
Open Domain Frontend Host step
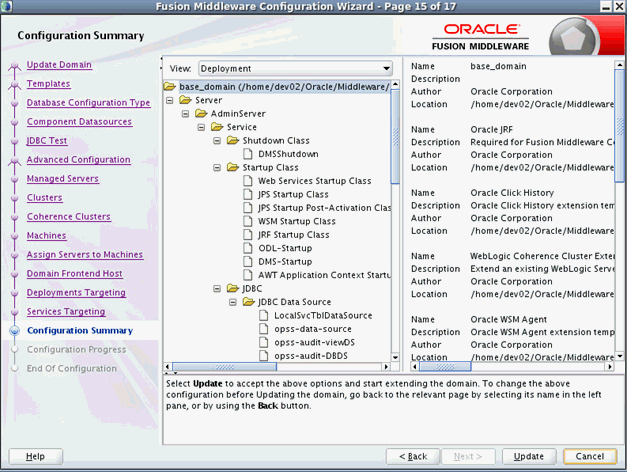[x=74, y=274]
